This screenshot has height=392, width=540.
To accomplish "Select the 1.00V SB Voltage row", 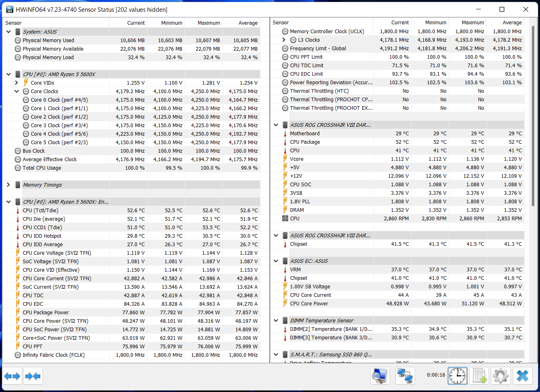I will [397, 287].
